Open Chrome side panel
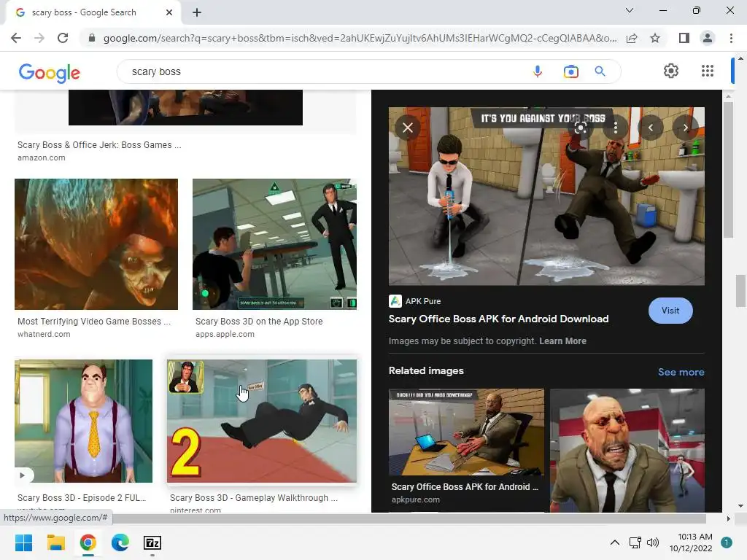The height and width of the screenshot is (560, 747). tap(684, 38)
